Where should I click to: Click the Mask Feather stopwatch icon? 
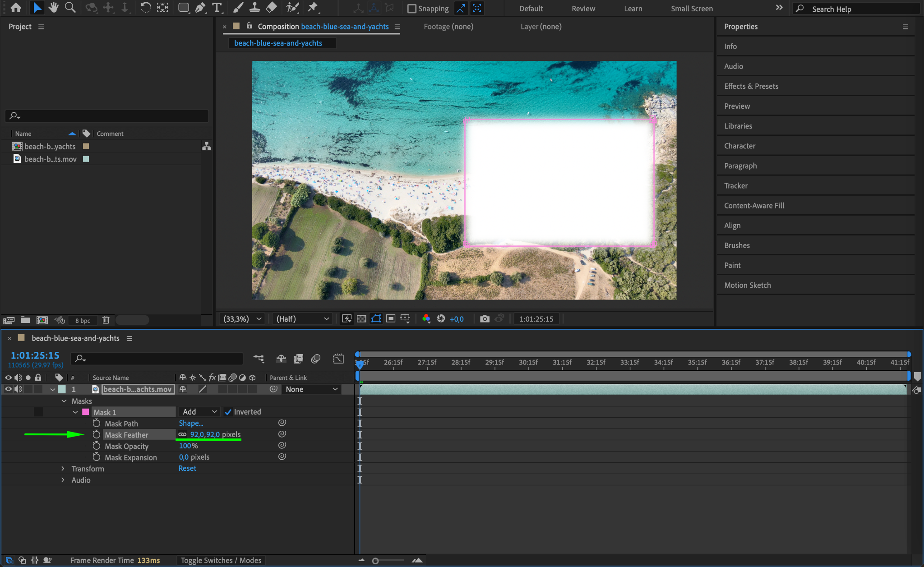click(x=97, y=434)
